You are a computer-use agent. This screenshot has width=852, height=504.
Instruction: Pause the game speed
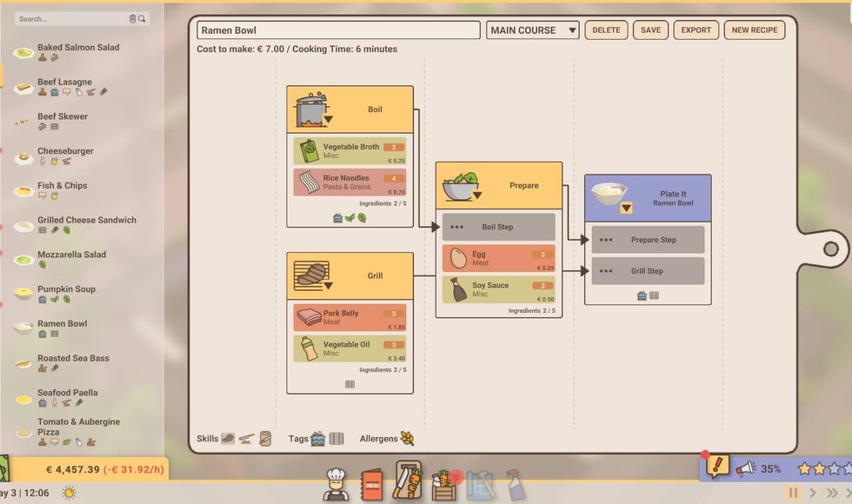pyautogui.click(x=793, y=493)
